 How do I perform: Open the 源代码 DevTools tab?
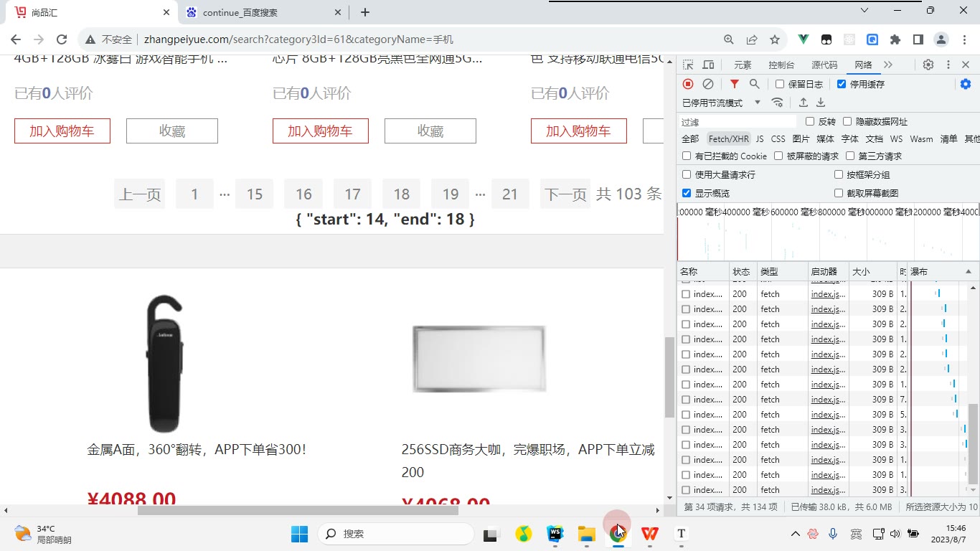pyautogui.click(x=824, y=65)
